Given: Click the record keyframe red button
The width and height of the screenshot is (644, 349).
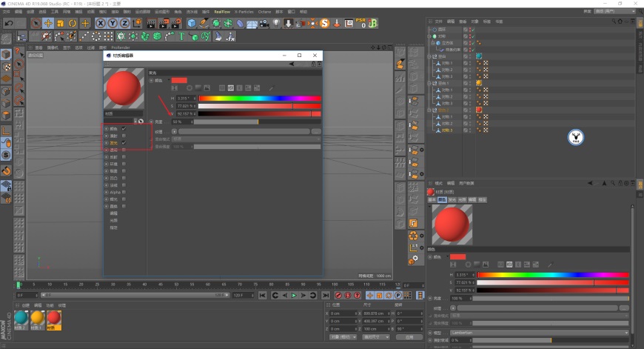Looking at the screenshot, I should click(x=338, y=296).
